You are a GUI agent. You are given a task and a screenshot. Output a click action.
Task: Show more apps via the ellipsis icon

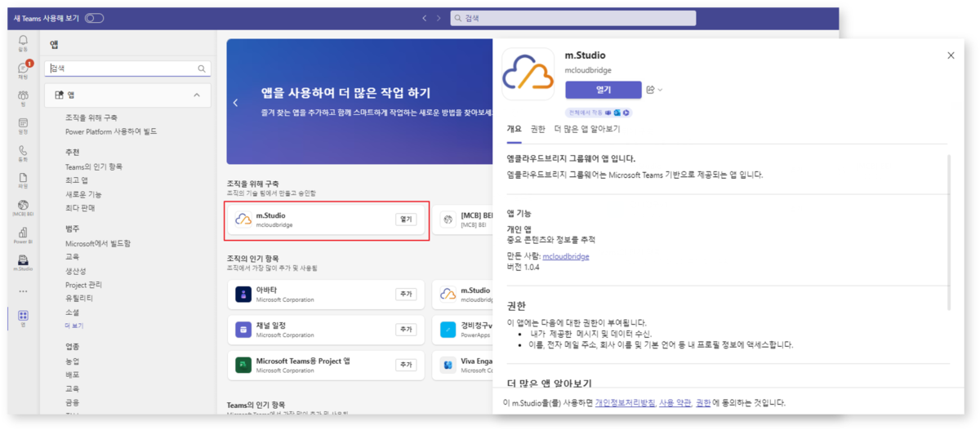click(x=23, y=290)
